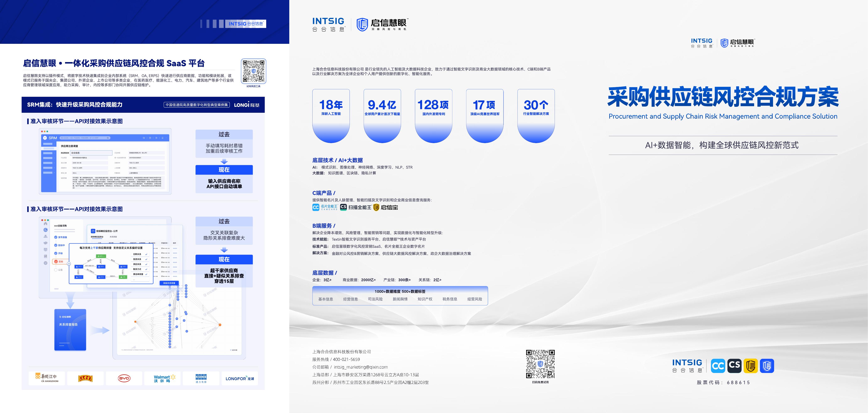Click the 128项 国内外发明专利 stat card
This screenshot has width=868, height=413.
click(x=433, y=116)
